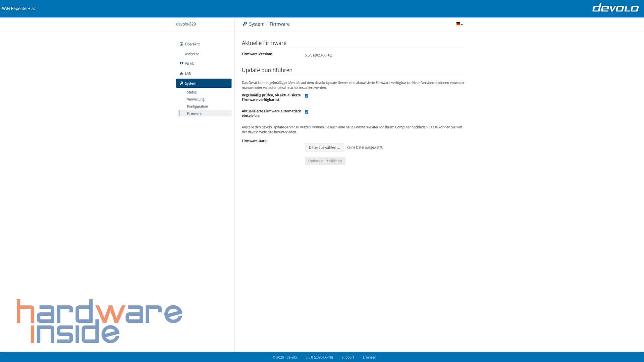Image resolution: width=644 pixels, height=362 pixels.
Task: Click the © 2020 footer text
Action: pyautogui.click(x=278, y=357)
